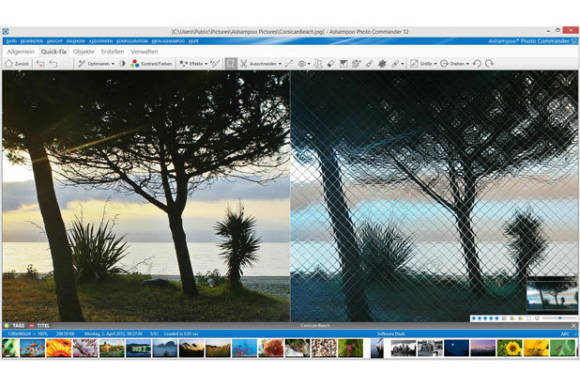This screenshot has width=580, height=388.
Task: Switch to the Erstellen tab
Action: (112, 52)
